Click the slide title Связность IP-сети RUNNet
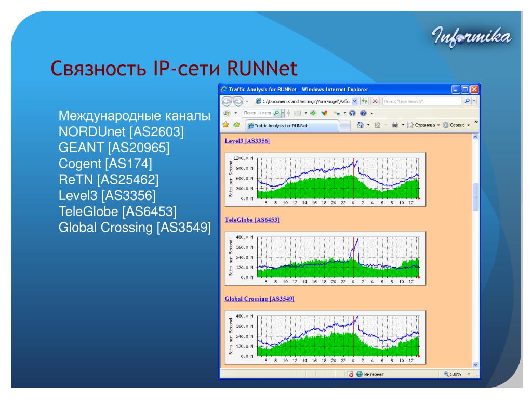Viewport: 532px width, 399px height. pos(174,68)
